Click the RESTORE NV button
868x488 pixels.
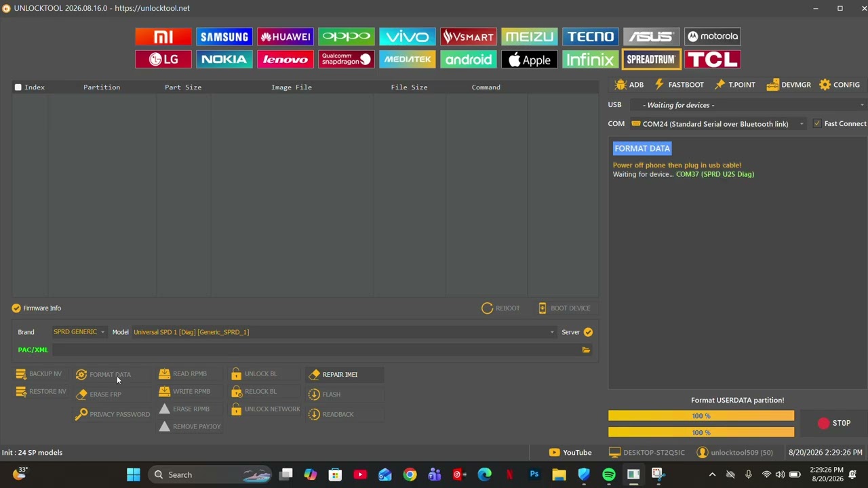(41, 392)
